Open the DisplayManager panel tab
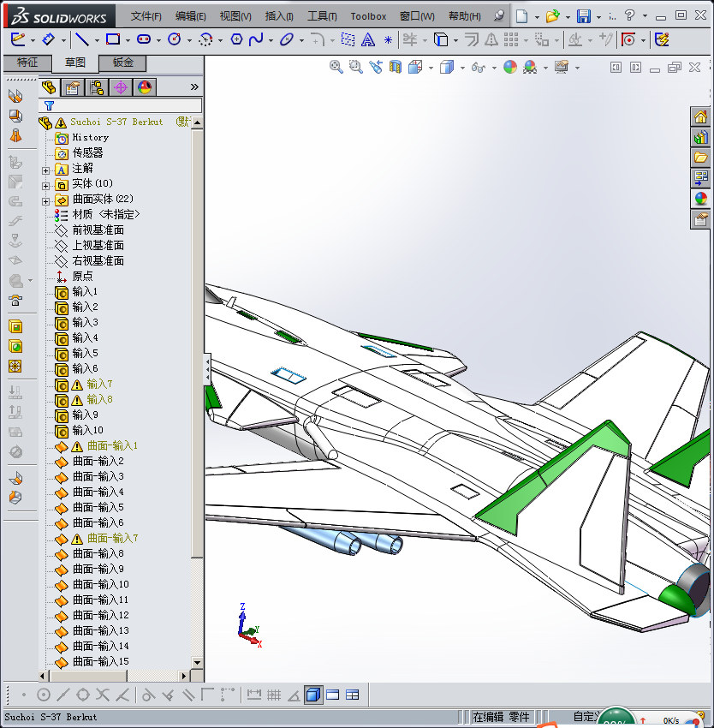This screenshot has width=714, height=728. point(145,87)
